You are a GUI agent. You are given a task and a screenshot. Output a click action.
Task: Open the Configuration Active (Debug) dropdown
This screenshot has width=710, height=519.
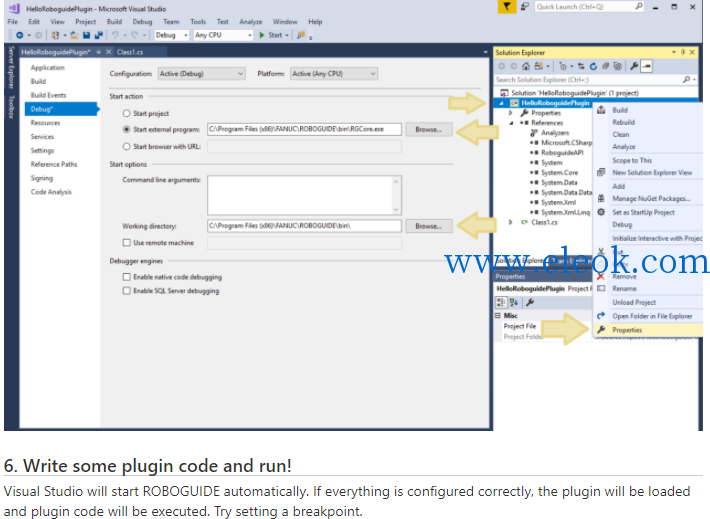(x=201, y=73)
